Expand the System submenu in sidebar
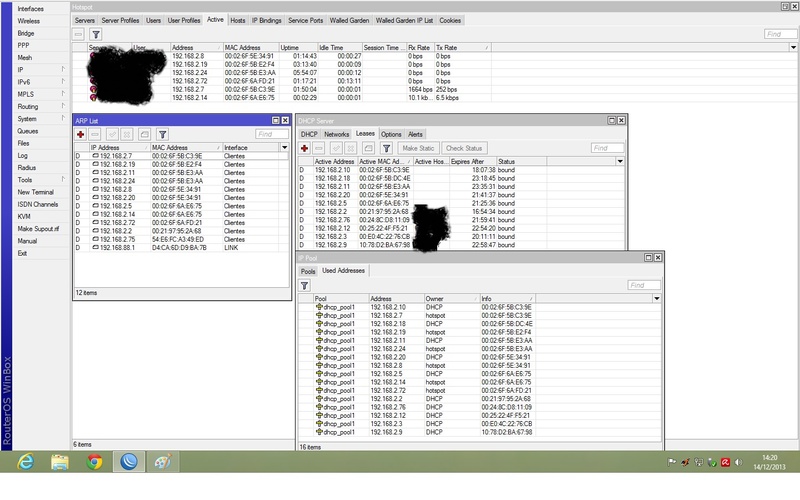Viewport: 800px width, 500px height. [x=63, y=118]
